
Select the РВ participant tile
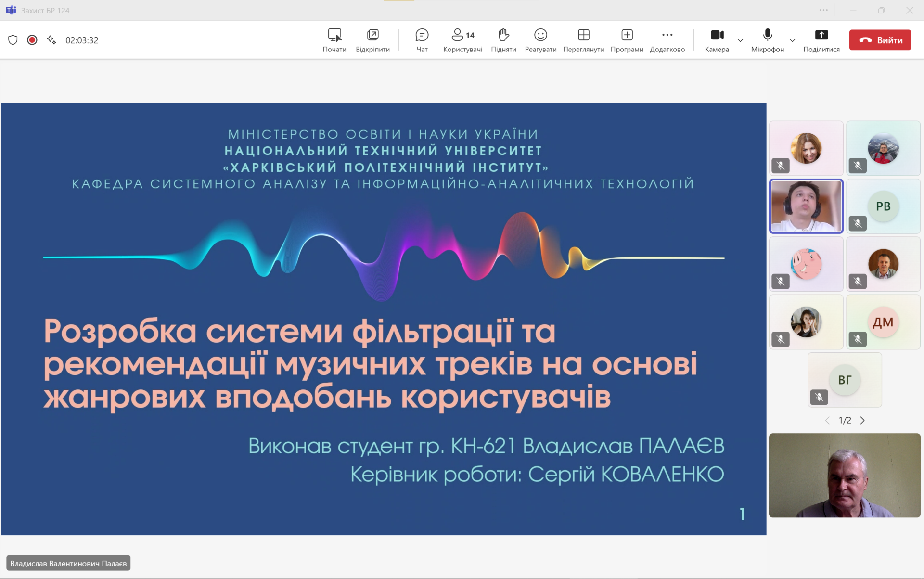point(883,206)
